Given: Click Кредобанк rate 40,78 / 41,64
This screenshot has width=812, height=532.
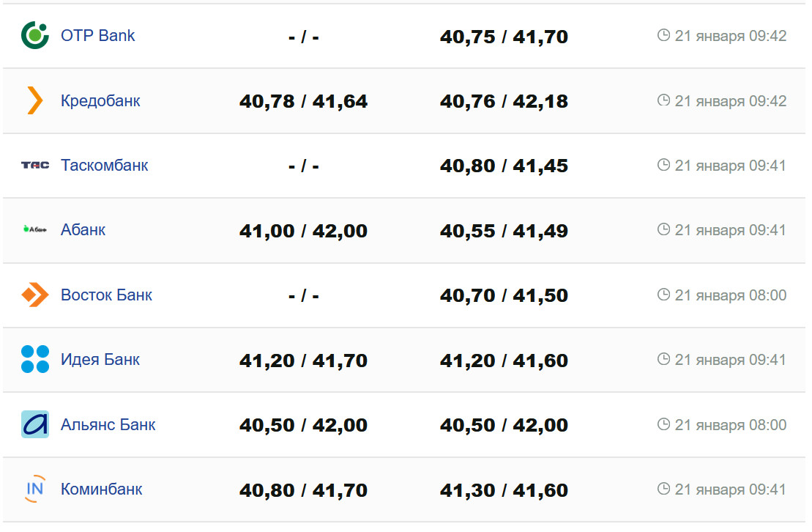Looking at the screenshot, I should [303, 101].
